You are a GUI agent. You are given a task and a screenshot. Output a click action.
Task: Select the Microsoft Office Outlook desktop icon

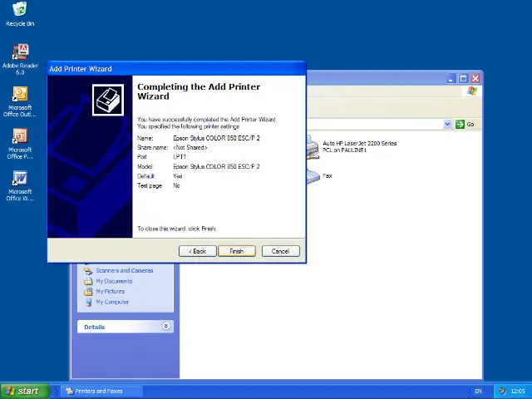click(x=20, y=101)
